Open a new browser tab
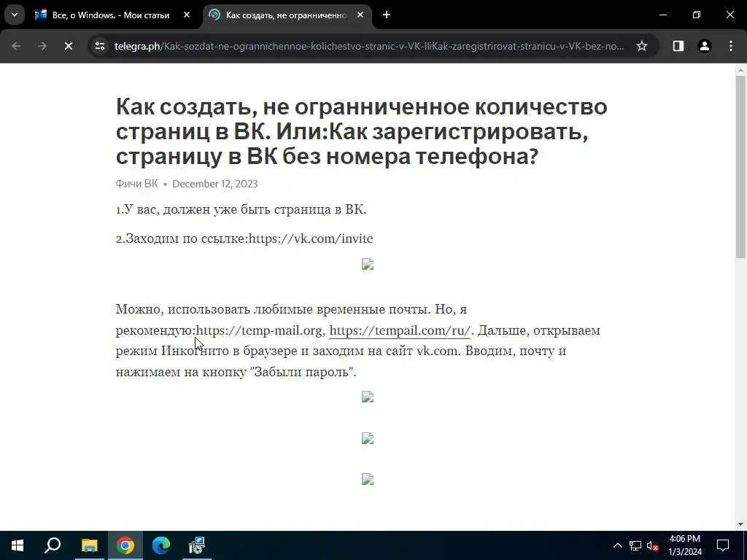 click(x=387, y=15)
